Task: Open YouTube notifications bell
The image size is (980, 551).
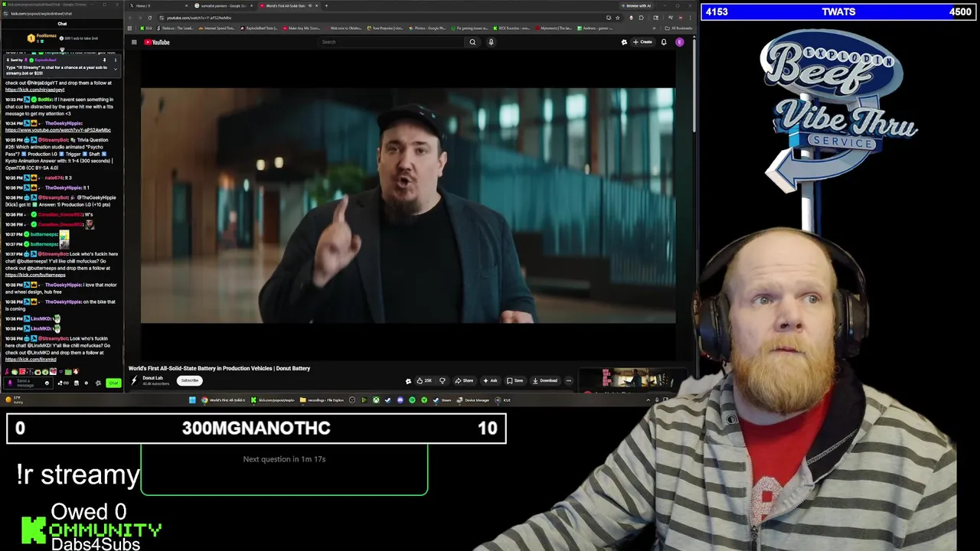Action: click(664, 42)
